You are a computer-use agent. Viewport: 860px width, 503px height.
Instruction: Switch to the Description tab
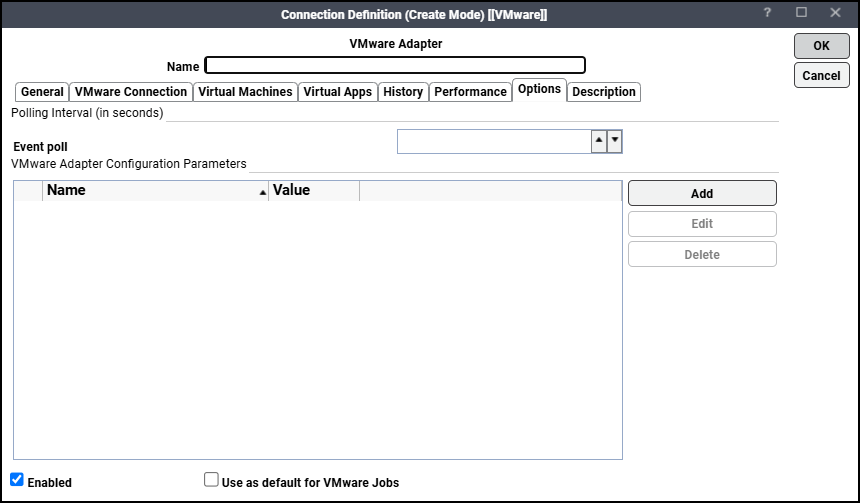point(603,92)
